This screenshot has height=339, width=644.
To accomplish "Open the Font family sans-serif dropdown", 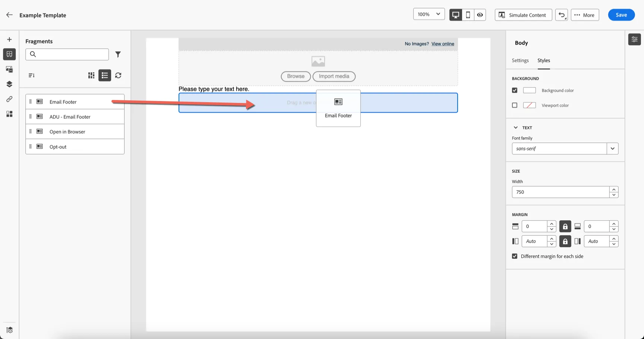I will click(613, 148).
